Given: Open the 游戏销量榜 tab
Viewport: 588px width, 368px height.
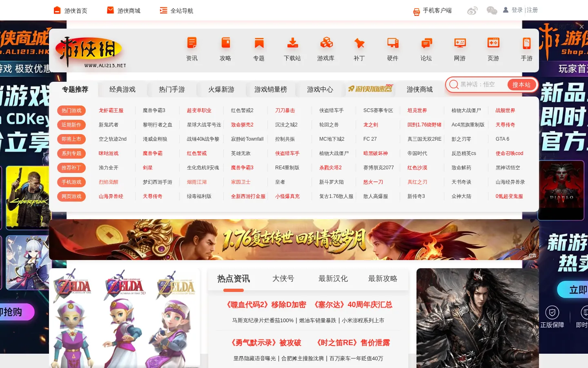Looking at the screenshot, I should click(x=271, y=90).
